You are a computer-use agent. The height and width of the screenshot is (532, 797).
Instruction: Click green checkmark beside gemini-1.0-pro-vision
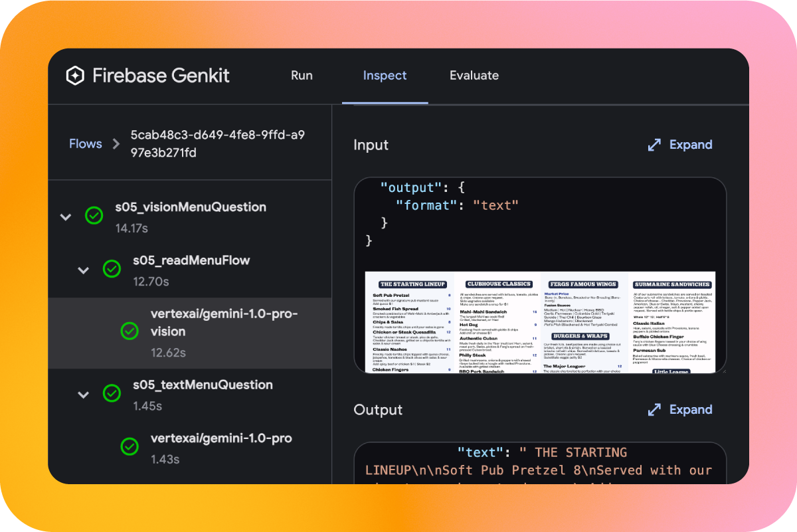click(x=130, y=331)
